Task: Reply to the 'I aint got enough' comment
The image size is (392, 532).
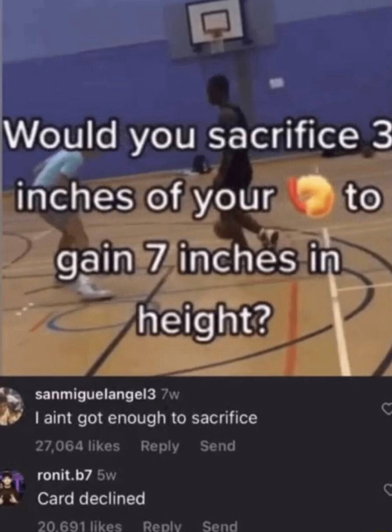Action: pyautogui.click(x=160, y=446)
